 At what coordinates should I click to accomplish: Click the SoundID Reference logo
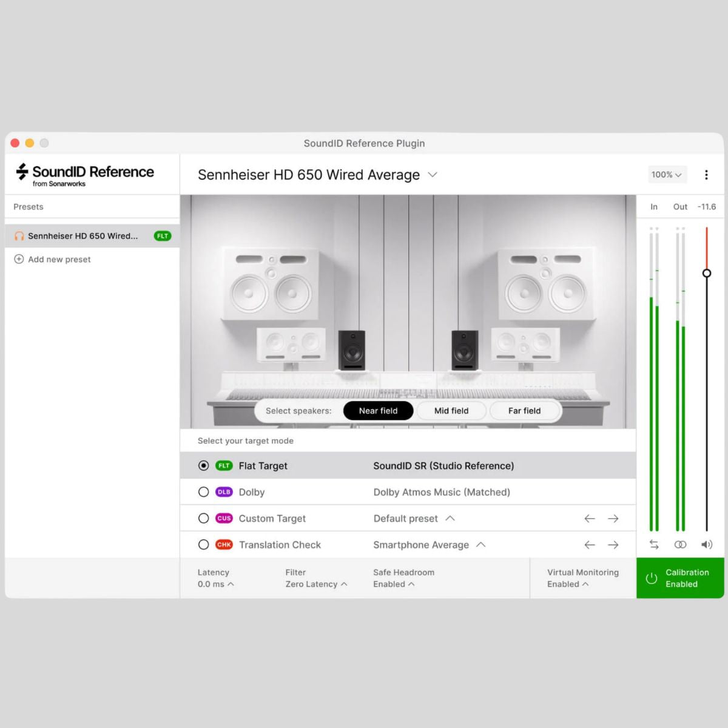[x=84, y=175]
